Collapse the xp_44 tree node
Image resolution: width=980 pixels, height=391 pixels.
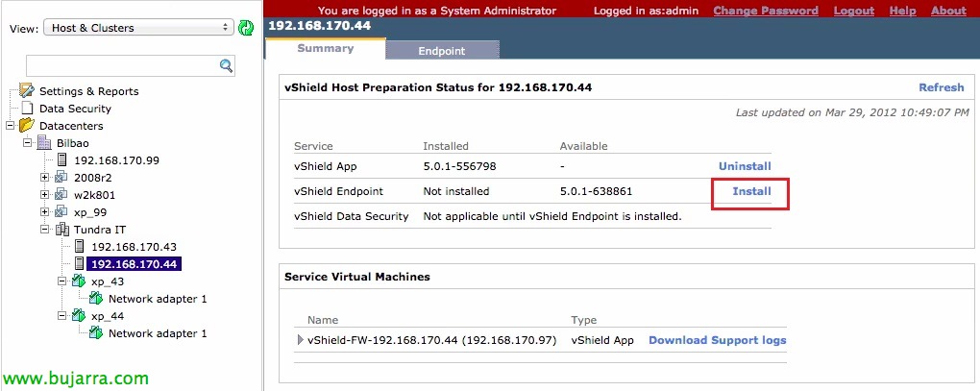click(x=61, y=315)
